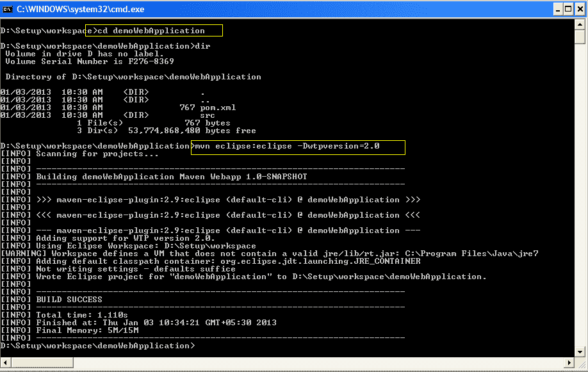
Task: Open the cmd.exe system menu icon
Action: point(8,9)
